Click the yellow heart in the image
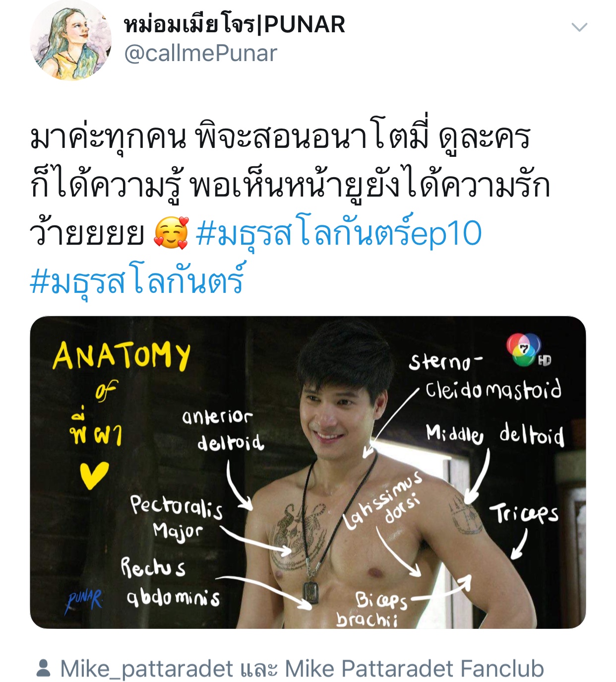Viewport: 616px width, 682px height. (94, 475)
